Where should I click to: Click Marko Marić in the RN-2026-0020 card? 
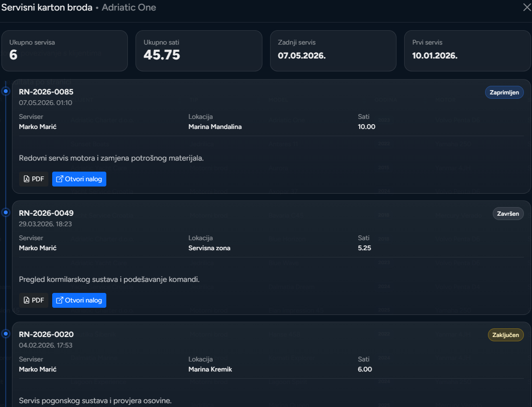tap(38, 369)
